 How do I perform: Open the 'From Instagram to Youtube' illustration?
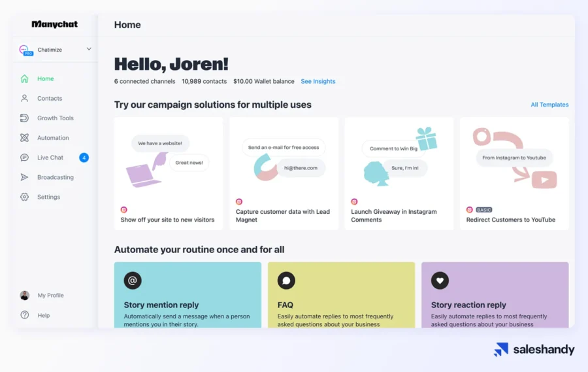click(515, 158)
